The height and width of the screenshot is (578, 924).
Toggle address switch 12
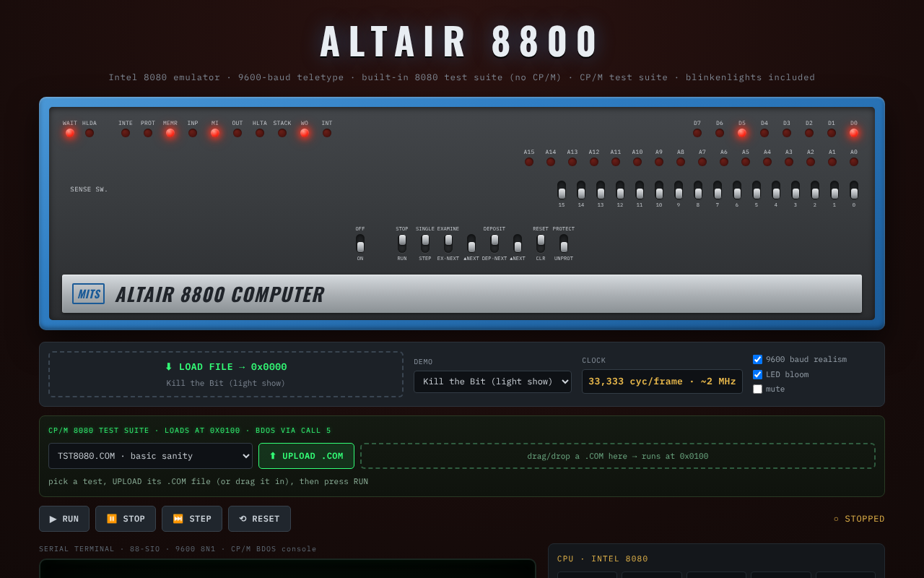click(620, 190)
